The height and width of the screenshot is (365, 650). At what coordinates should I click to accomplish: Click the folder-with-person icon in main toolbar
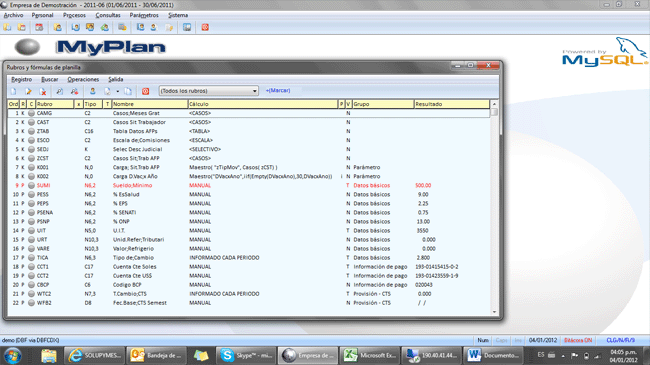point(58,27)
